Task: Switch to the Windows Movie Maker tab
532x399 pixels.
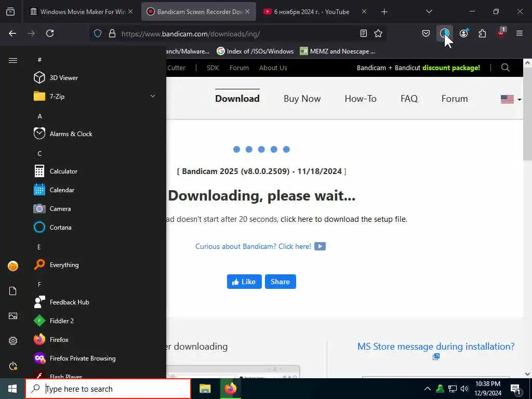Action: coord(82,11)
